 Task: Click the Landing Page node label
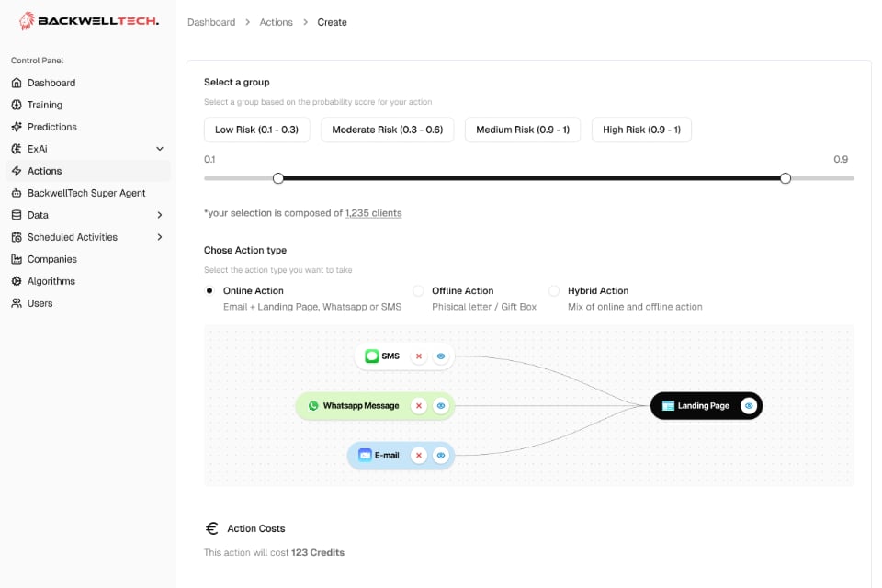[703, 406]
